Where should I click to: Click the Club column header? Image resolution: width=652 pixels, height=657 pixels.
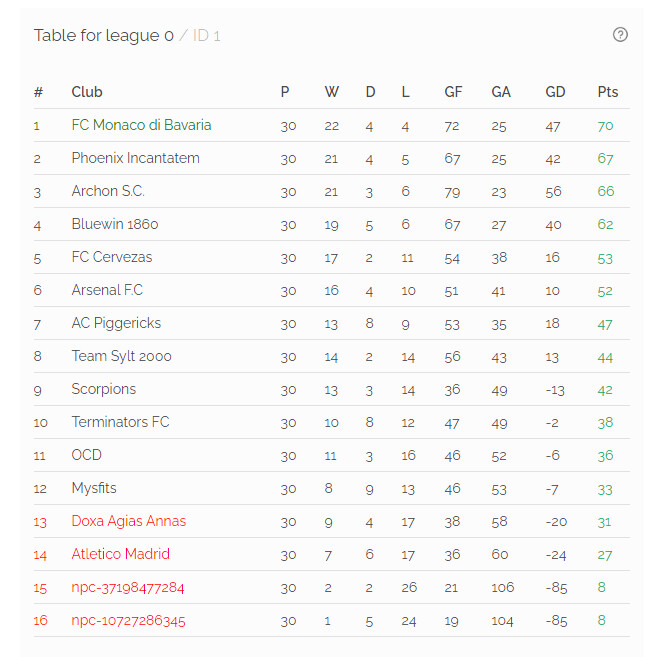point(87,92)
